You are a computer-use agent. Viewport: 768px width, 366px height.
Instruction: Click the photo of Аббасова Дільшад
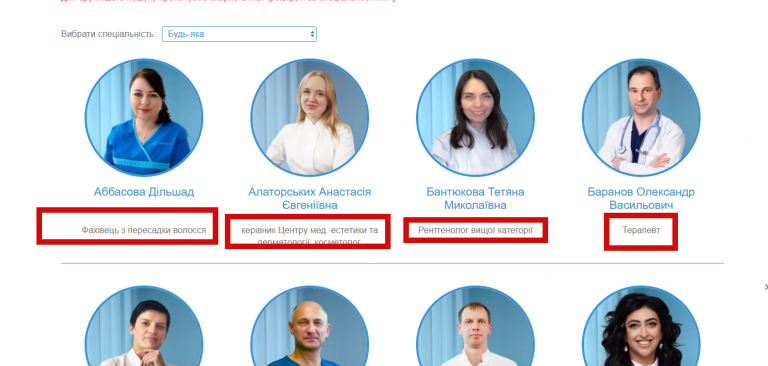(144, 118)
